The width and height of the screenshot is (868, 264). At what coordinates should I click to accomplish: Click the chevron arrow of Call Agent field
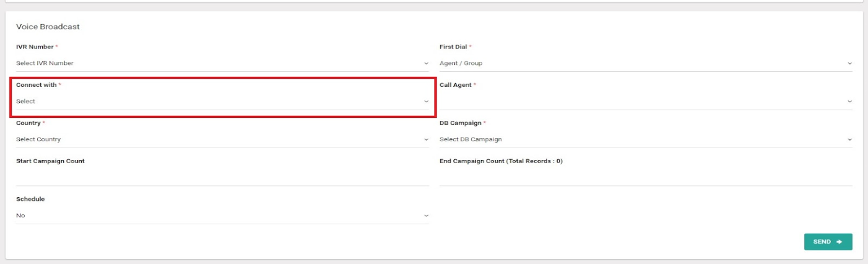[849, 101]
